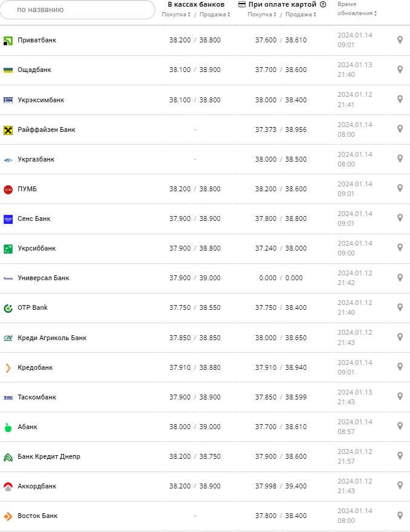Click the Банк Кредит Днепр link
This screenshot has height=532, width=410.
tap(49, 456)
